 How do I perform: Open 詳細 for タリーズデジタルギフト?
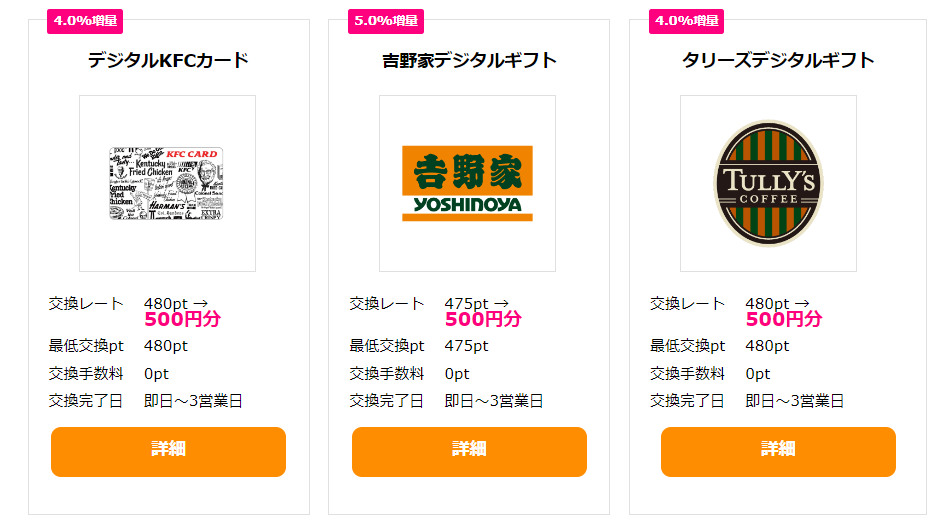tap(778, 451)
